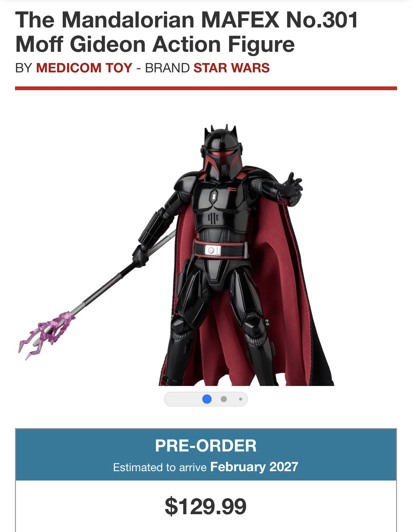Select the second gray carousel dot
The image size is (412, 532).
tap(223, 399)
